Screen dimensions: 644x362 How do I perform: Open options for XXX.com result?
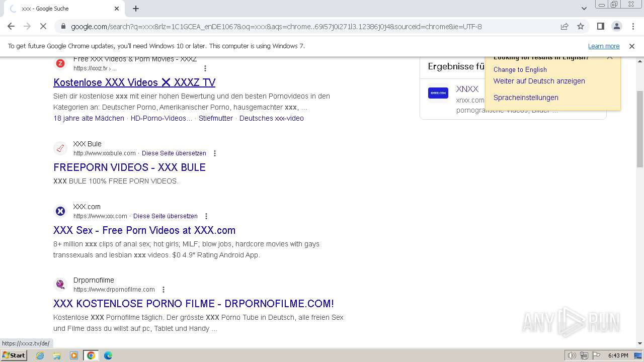pyautogui.click(x=206, y=216)
